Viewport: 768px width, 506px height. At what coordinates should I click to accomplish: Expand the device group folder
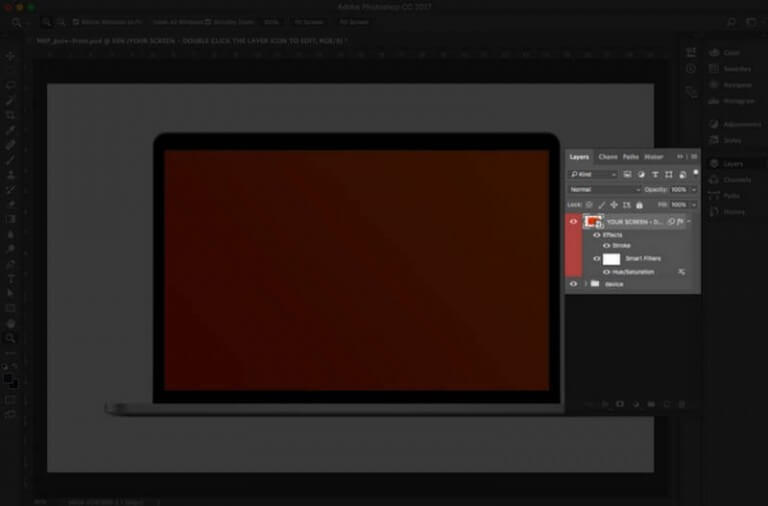[x=586, y=284]
